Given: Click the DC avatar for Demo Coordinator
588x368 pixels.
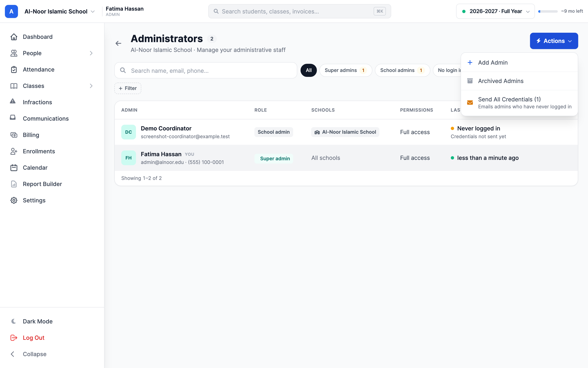Looking at the screenshot, I should [129, 132].
